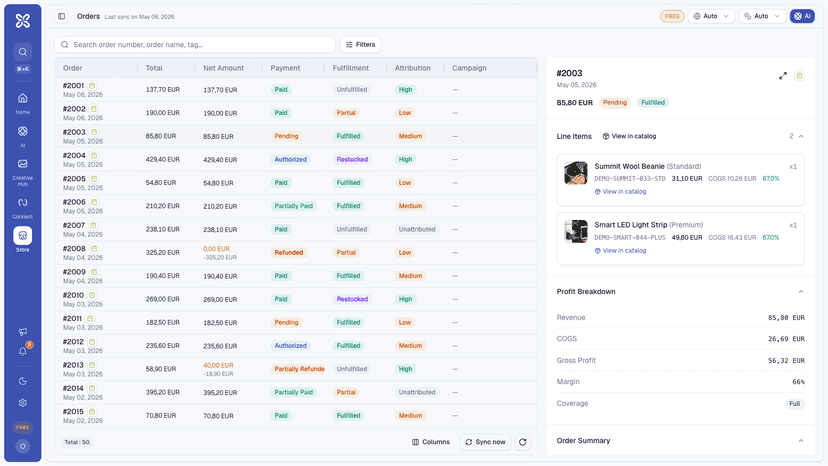Sort by the Net Amount column header
The width and height of the screenshot is (828, 466).
(x=223, y=68)
